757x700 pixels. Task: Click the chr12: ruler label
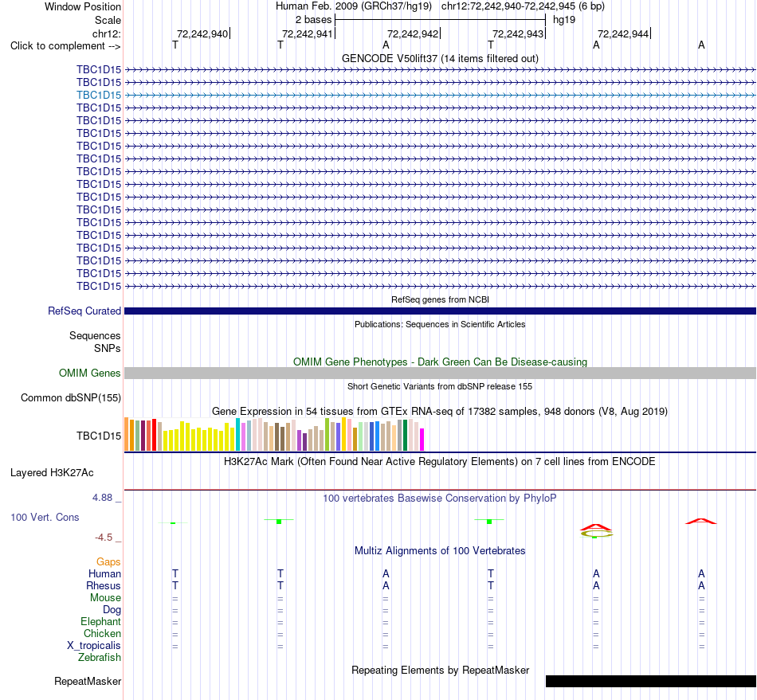[107, 33]
